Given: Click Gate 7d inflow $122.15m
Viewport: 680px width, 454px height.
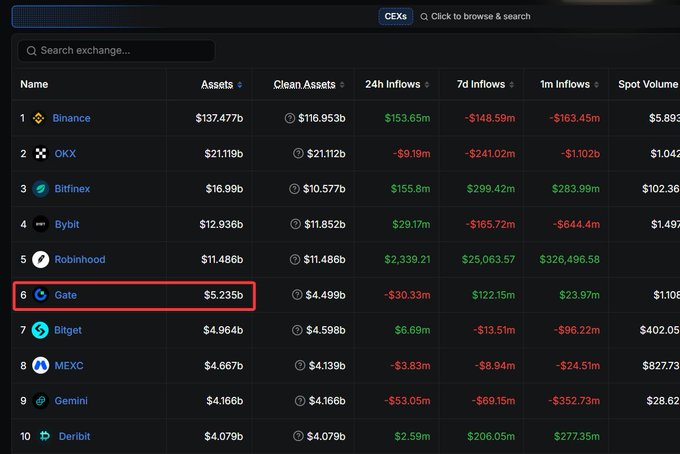Looking at the screenshot, I should (494, 295).
